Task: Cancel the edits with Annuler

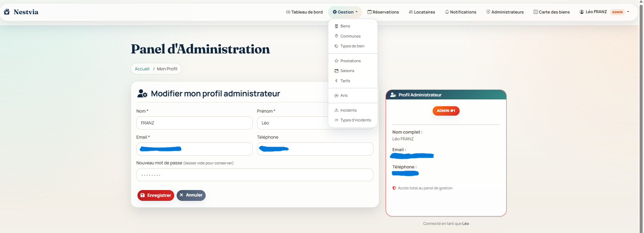Action: point(191,195)
